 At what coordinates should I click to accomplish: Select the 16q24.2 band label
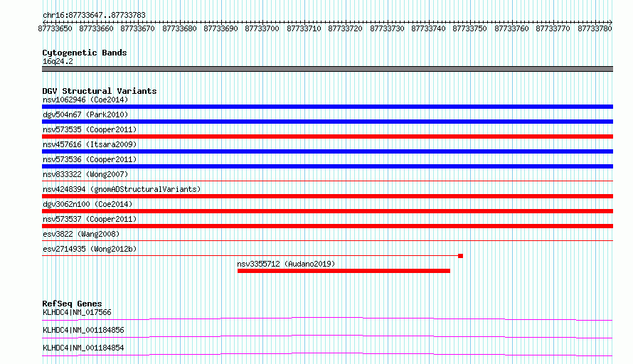click(x=58, y=61)
